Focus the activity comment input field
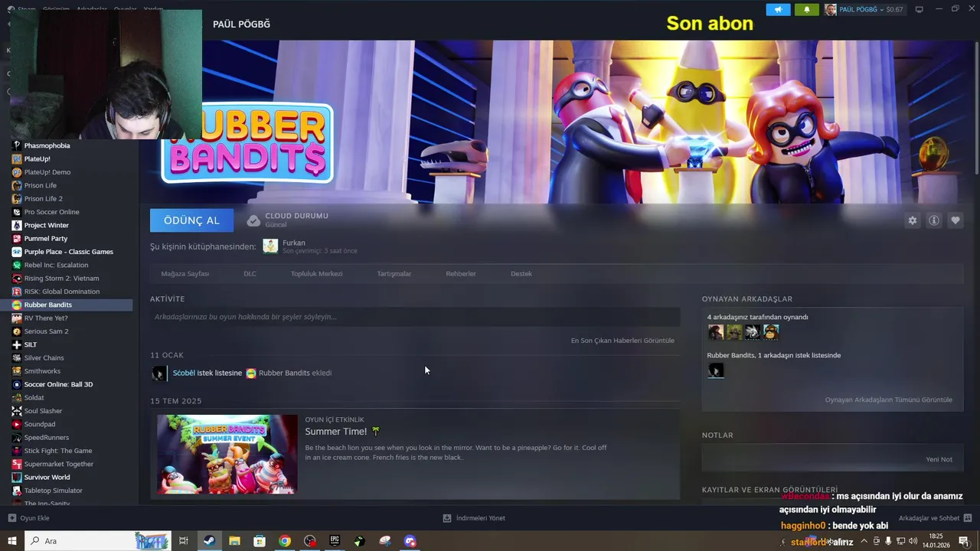This screenshot has width=980, height=551. 415,317
